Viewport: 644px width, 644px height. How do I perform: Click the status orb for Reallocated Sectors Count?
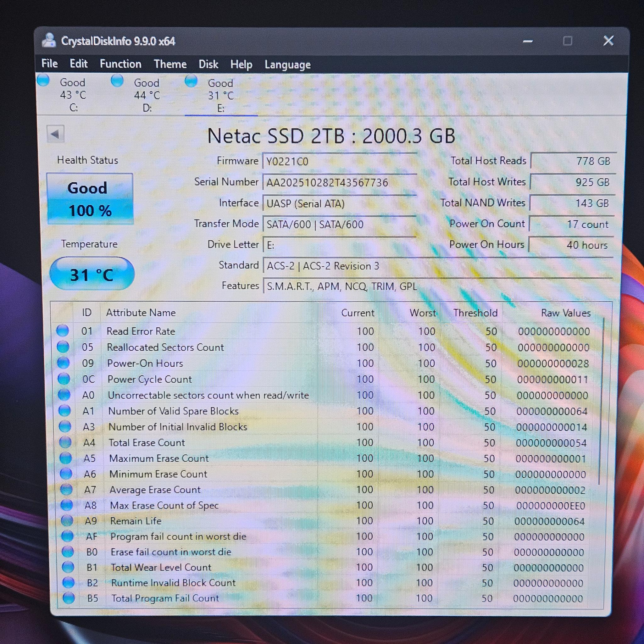63,347
